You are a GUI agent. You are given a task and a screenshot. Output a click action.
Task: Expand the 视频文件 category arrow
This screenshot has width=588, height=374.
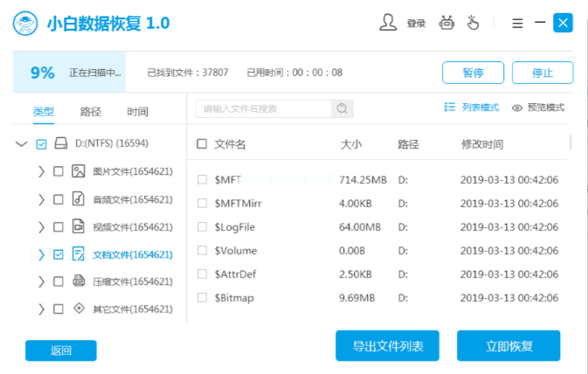click(x=41, y=227)
